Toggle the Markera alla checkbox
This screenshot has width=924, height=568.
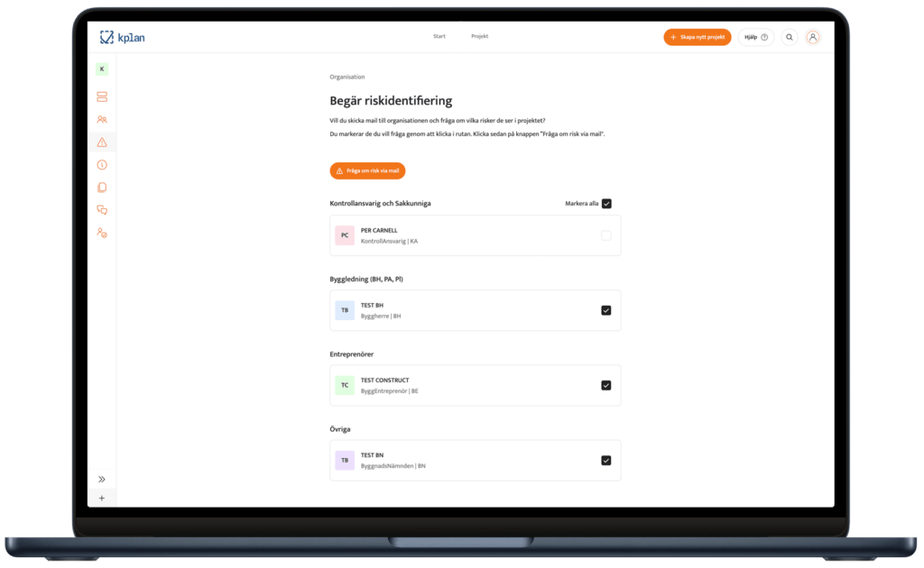tap(606, 204)
